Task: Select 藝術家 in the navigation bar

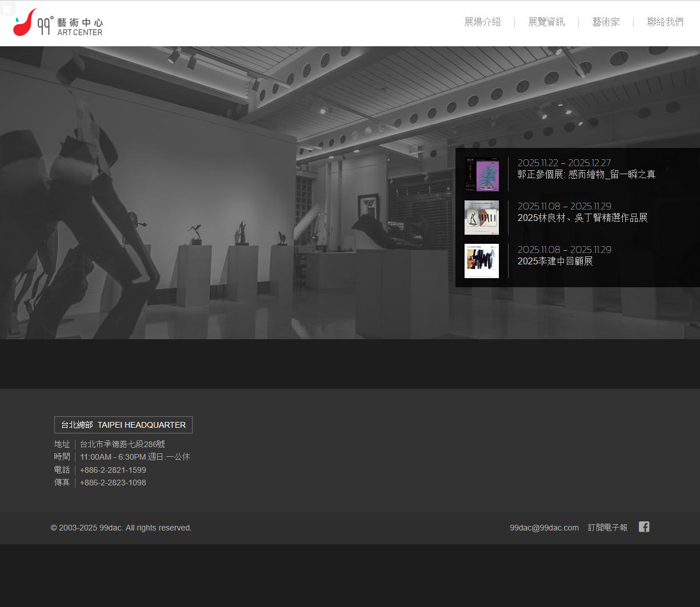Action: pos(606,22)
